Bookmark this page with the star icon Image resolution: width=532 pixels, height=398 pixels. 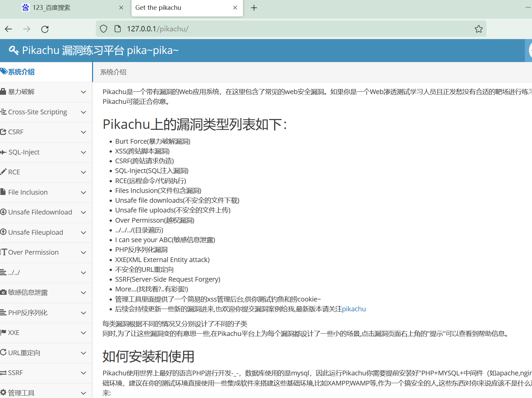pos(478,29)
